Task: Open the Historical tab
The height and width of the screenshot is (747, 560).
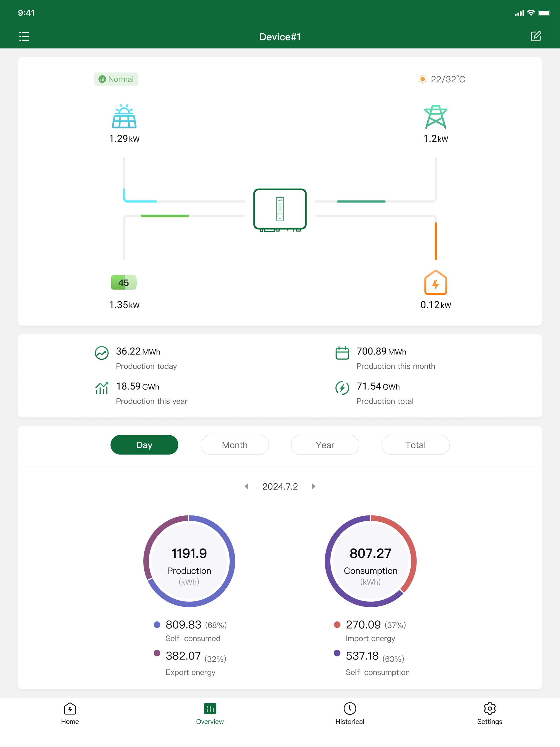Action: [349, 714]
